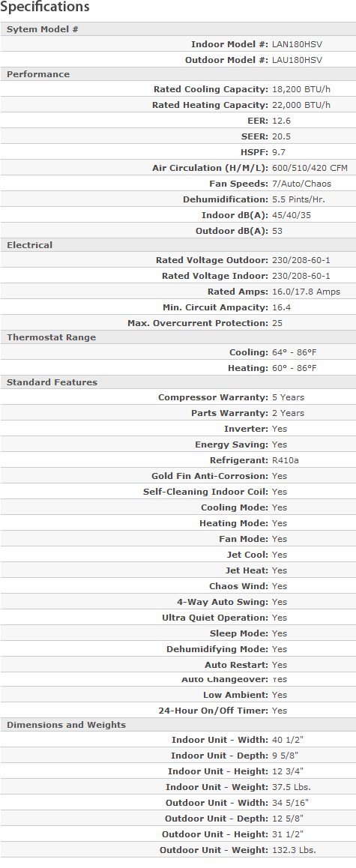Click the Rated Cooling Capacity row

(178, 89)
